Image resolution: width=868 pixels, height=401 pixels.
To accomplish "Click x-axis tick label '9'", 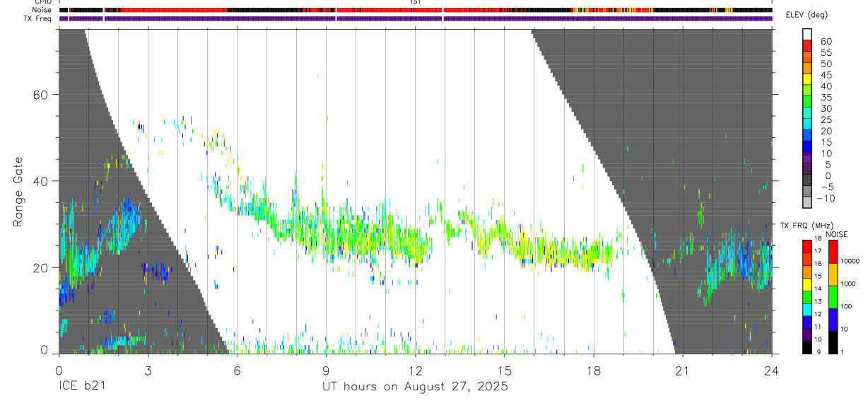I will 326,370.
